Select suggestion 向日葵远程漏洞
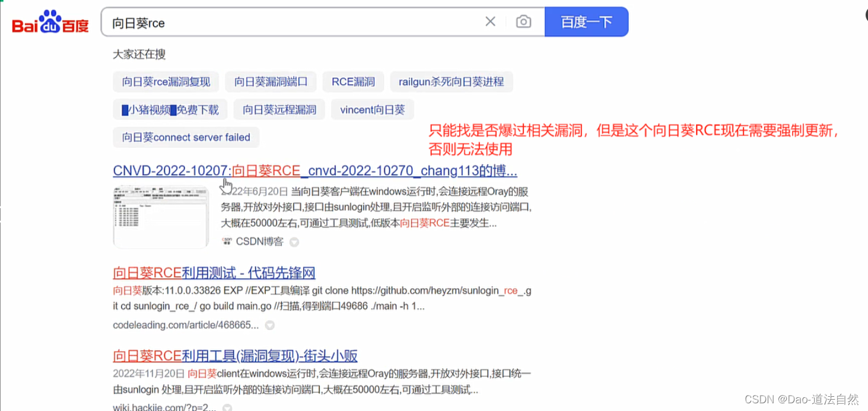Viewport: 868px width, 411px height. pyautogui.click(x=279, y=110)
